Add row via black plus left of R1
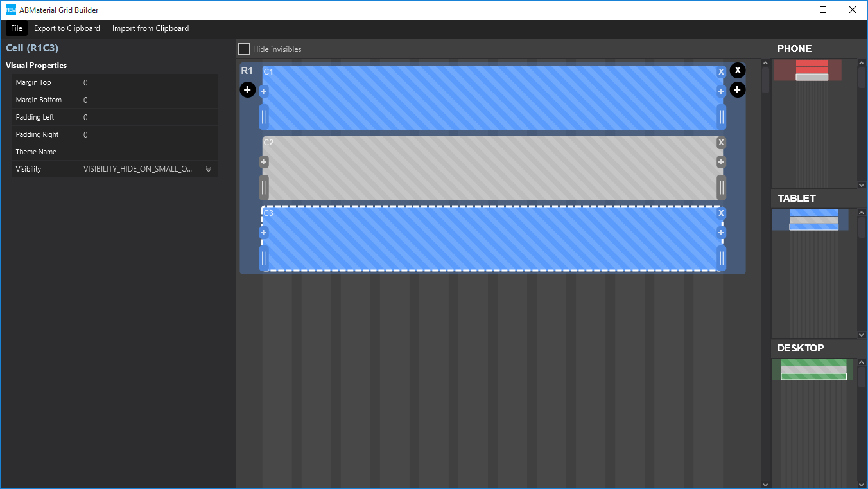This screenshot has width=868, height=489. (x=248, y=90)
